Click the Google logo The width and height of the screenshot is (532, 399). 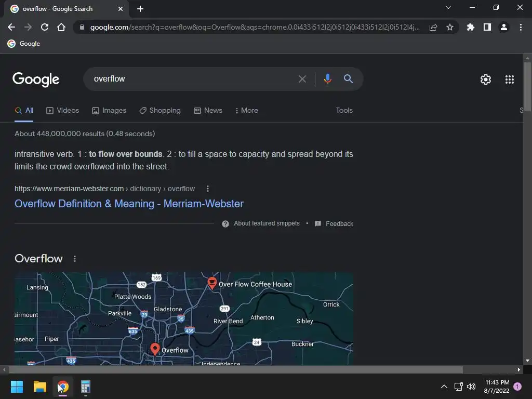[x=36, y=79]
